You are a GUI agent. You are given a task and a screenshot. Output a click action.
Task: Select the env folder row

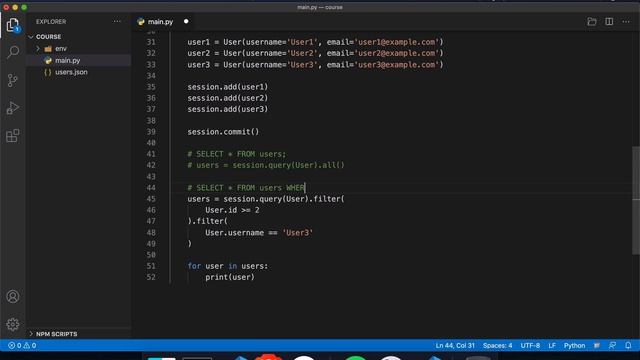point(79,49)
